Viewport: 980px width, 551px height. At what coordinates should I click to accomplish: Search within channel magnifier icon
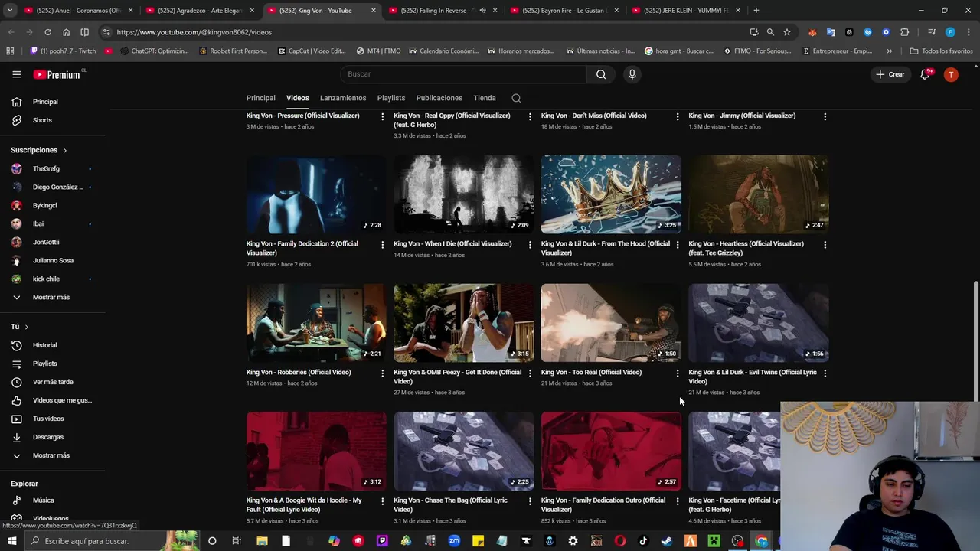pos(516,98)
